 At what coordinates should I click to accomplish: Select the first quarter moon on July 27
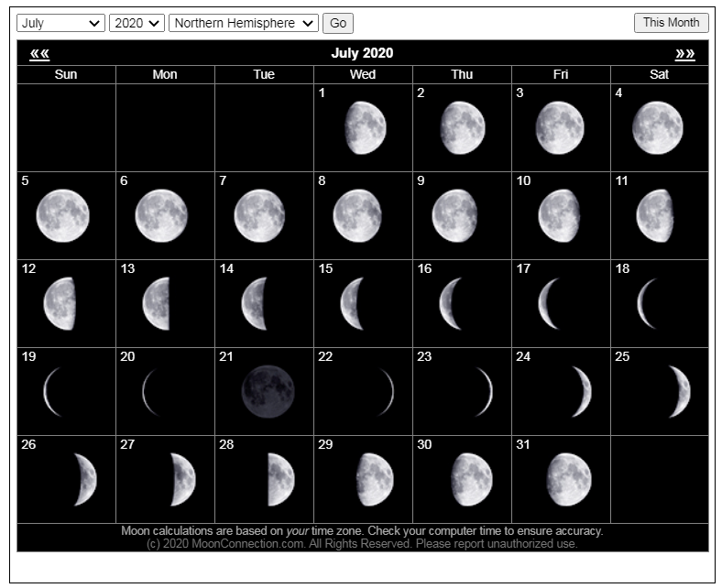183,479
